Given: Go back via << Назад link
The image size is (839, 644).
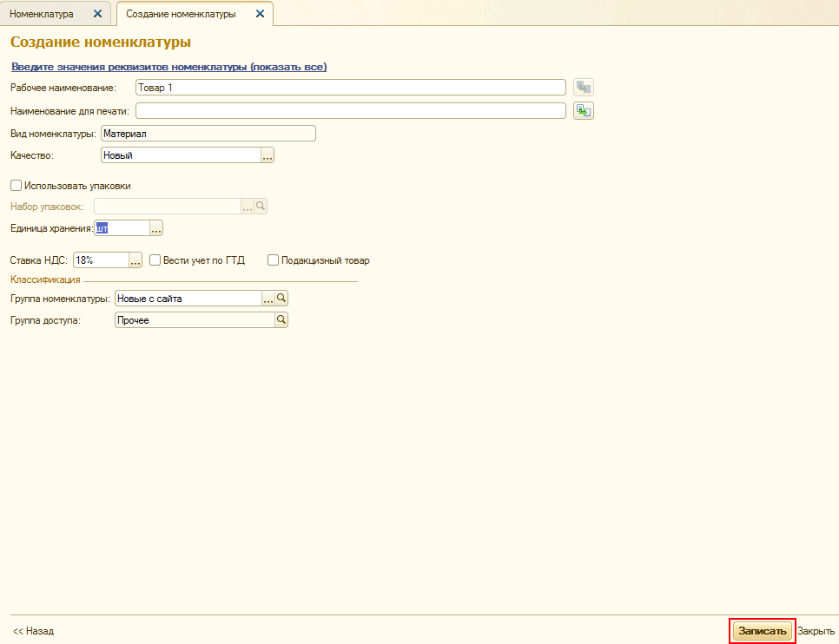Looking at the screenshot, I should coord(33,631).
